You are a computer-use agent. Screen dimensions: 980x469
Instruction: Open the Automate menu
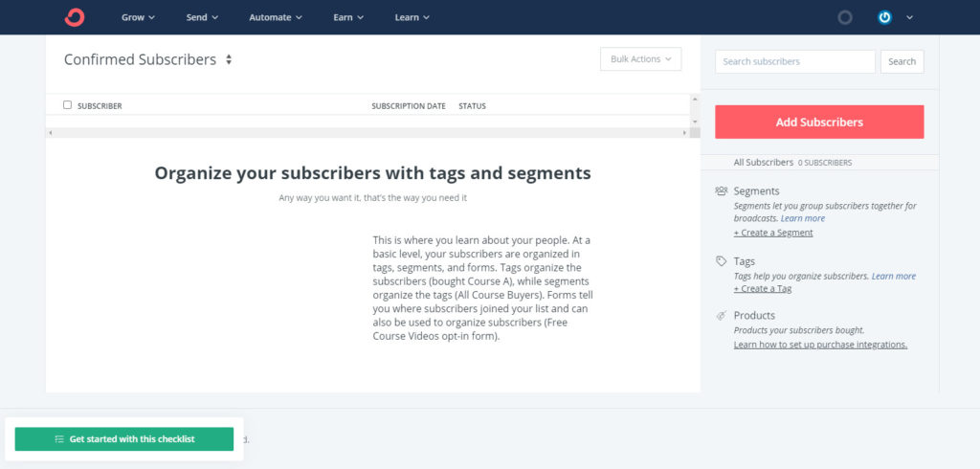click(x=276, y=17)
